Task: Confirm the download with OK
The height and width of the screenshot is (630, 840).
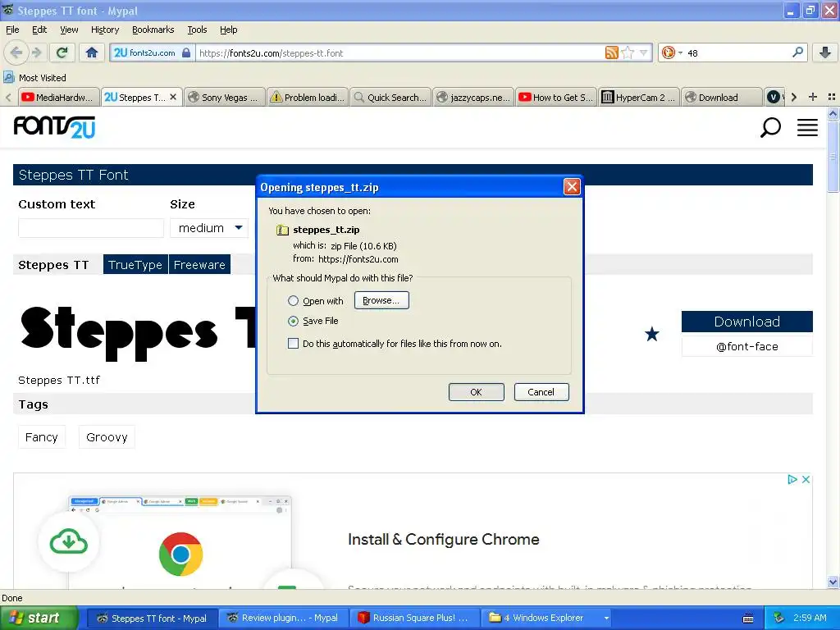Action: click(x=477, y=392)
